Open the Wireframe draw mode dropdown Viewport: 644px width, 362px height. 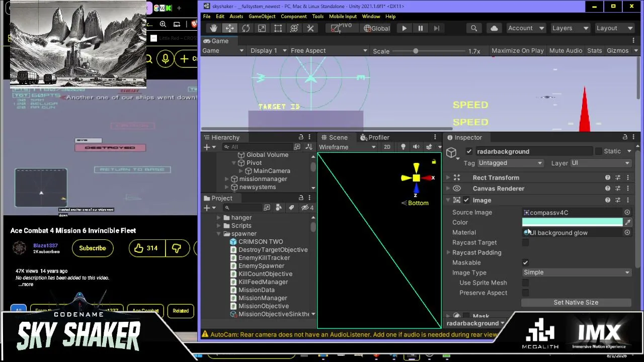pos(348,147)
